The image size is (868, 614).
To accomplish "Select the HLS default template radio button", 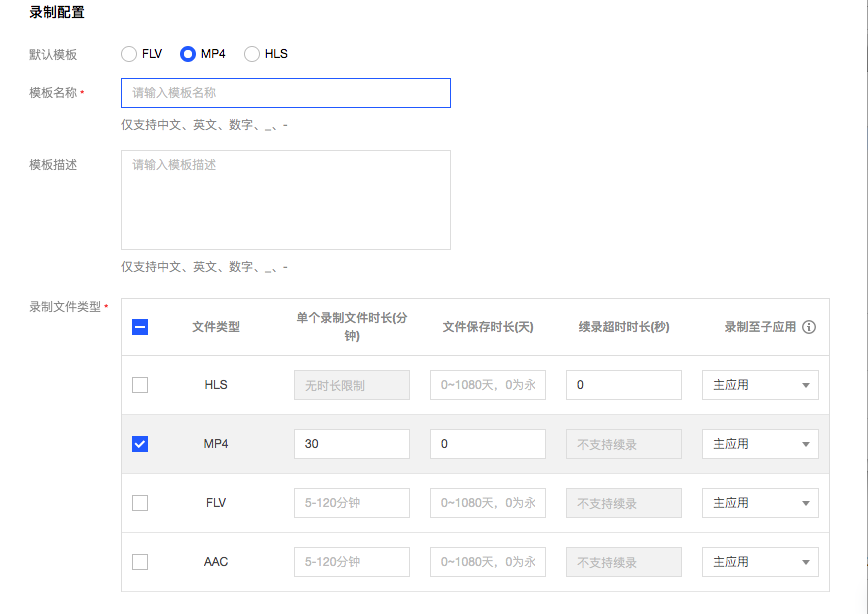I will 252,54.
